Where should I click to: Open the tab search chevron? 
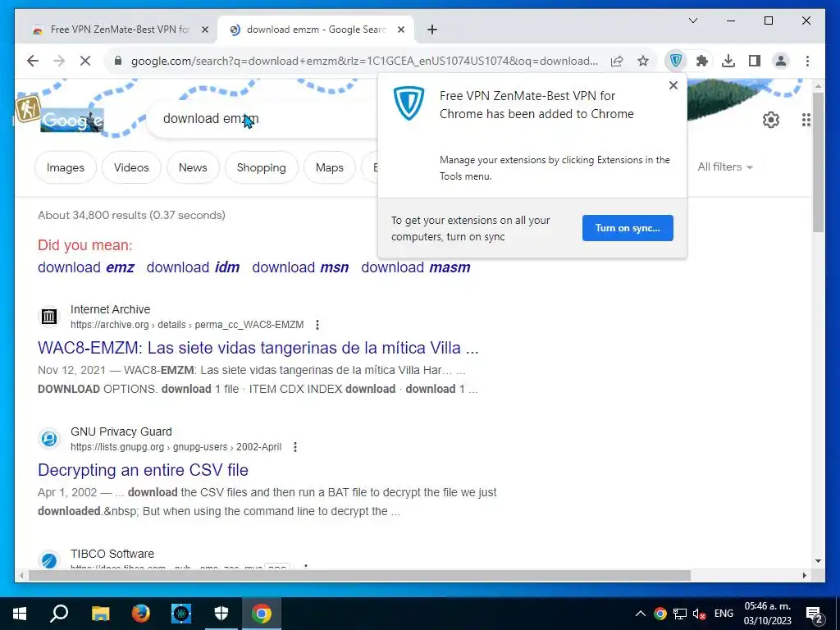692,21
